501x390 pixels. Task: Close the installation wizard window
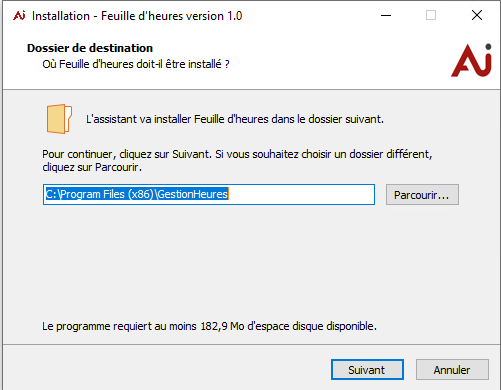tap(477, 15)
